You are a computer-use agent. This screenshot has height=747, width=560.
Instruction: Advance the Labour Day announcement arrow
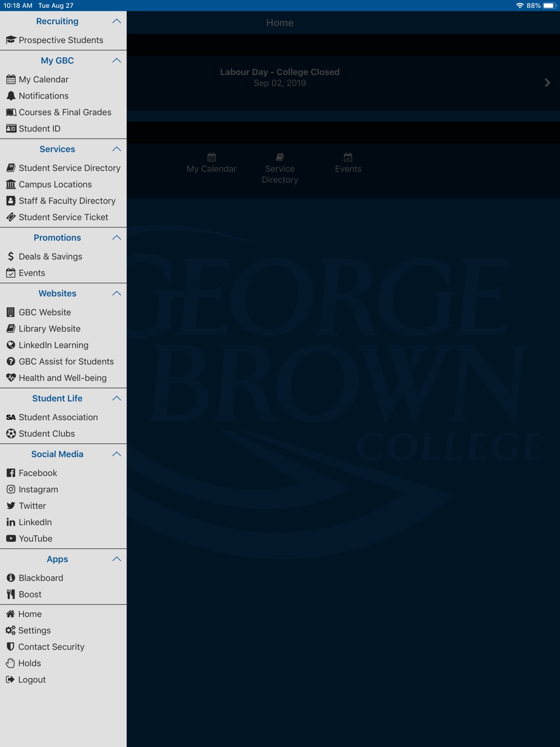547,83
